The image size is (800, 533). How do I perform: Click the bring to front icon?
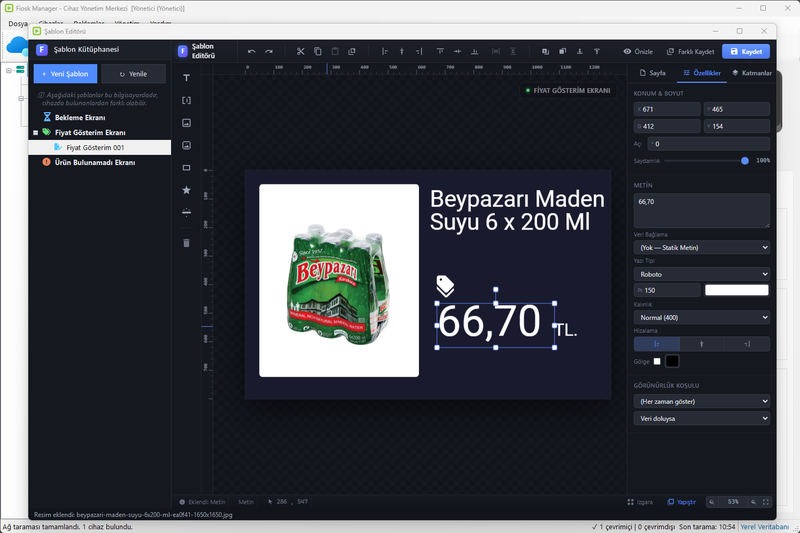596,52
